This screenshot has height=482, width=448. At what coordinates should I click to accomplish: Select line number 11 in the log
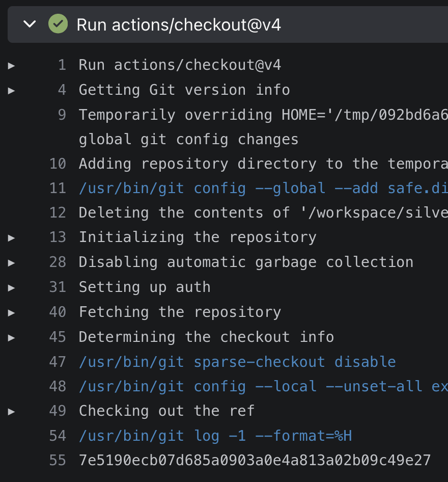click(58, 188)
